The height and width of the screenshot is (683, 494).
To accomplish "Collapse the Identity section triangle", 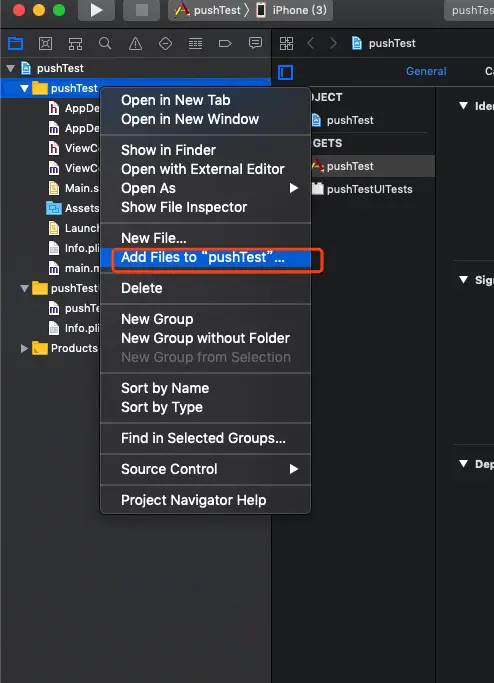I will pos(464,106).
